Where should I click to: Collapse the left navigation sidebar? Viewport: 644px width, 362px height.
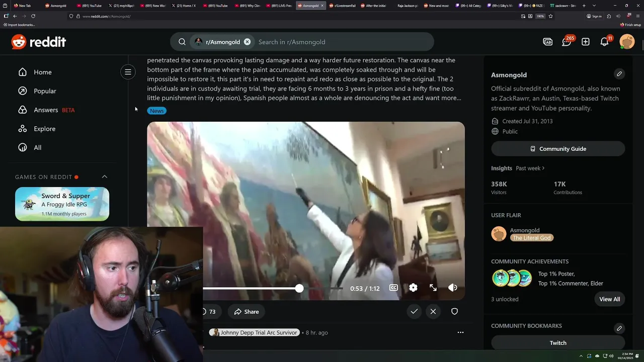coord(128,72)
